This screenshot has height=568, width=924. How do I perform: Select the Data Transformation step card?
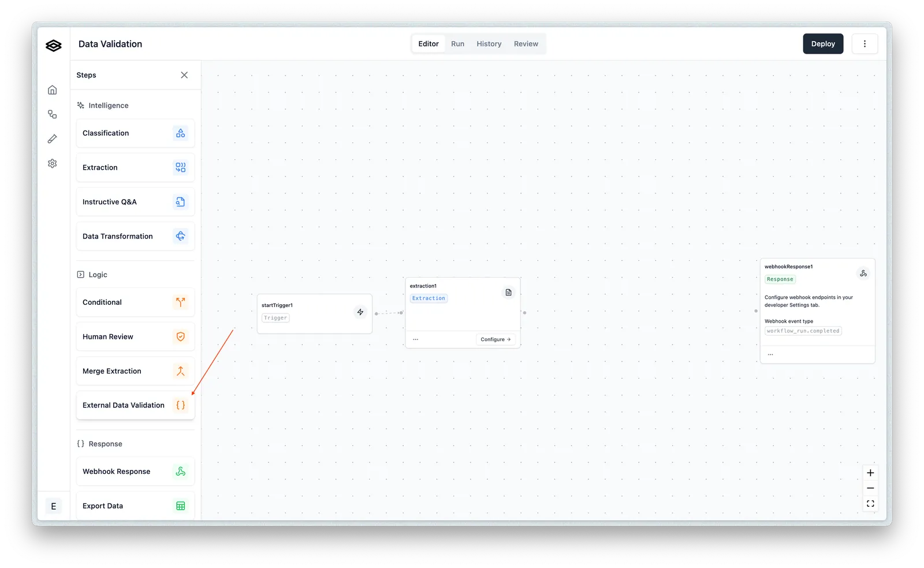point(135,236)
